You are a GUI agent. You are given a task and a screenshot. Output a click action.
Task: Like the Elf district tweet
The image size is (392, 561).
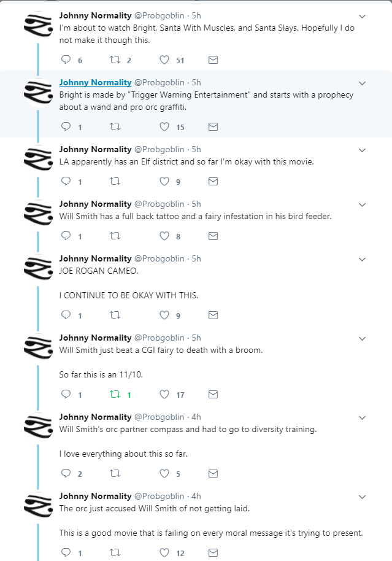point(164,182)
